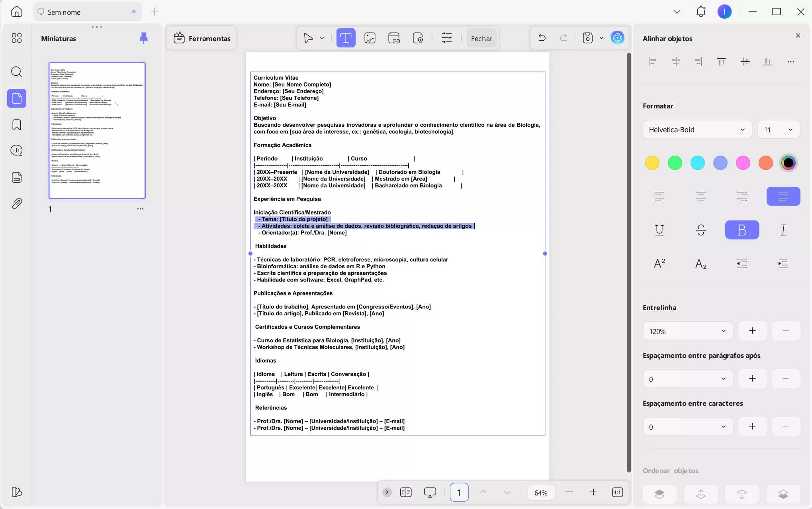Pin the Miniaturas panel

pyautogui.click(x=143, y=38)
